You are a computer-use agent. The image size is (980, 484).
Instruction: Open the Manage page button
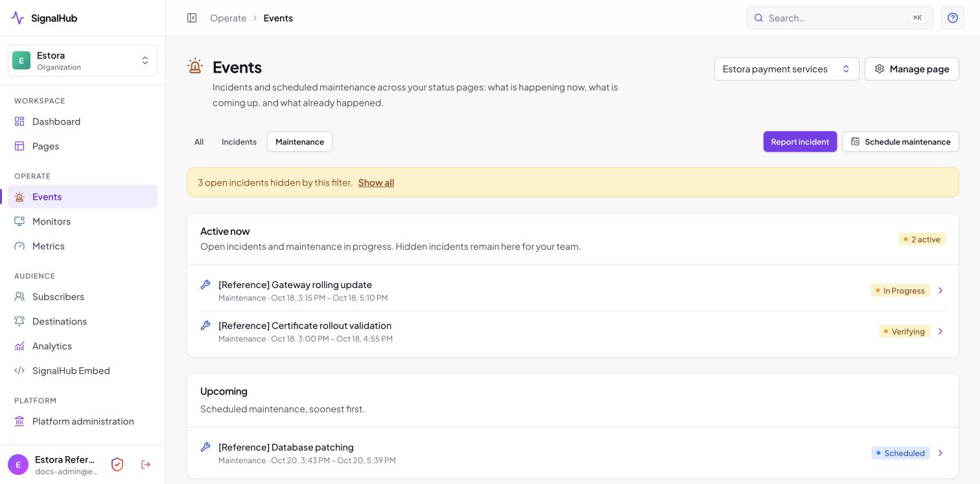tap(912, 69)
